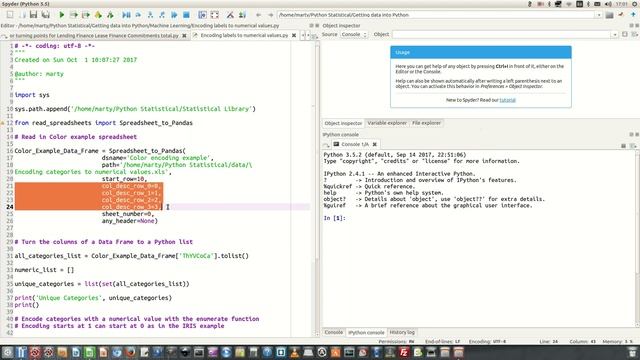Viewport: 640px width, 360px height.
Task: Open the editor options menu icon
Action: click(x=314, y=36)
